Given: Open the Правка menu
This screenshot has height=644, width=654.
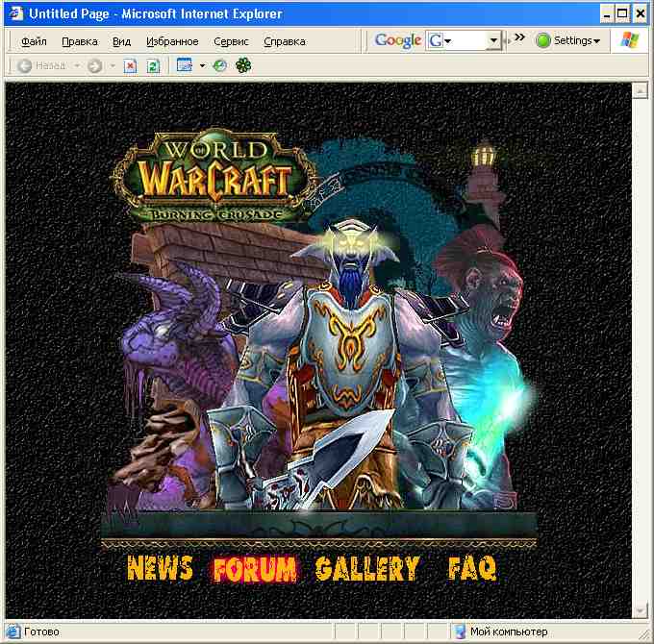Looking at the screenshot, I should coord(80,41).
